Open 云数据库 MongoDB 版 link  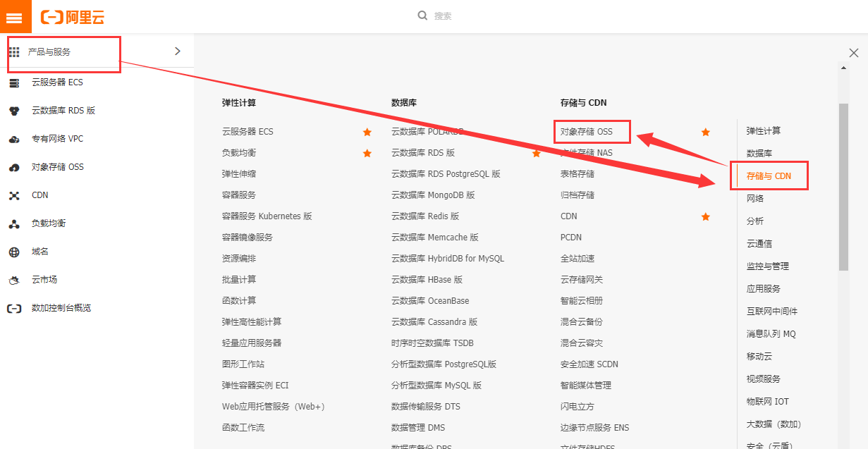click(433, 195)
